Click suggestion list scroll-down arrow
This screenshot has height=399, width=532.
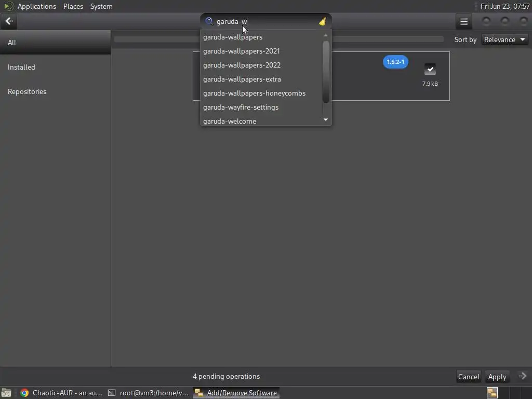pyautogui.click(x=326, y=119)
